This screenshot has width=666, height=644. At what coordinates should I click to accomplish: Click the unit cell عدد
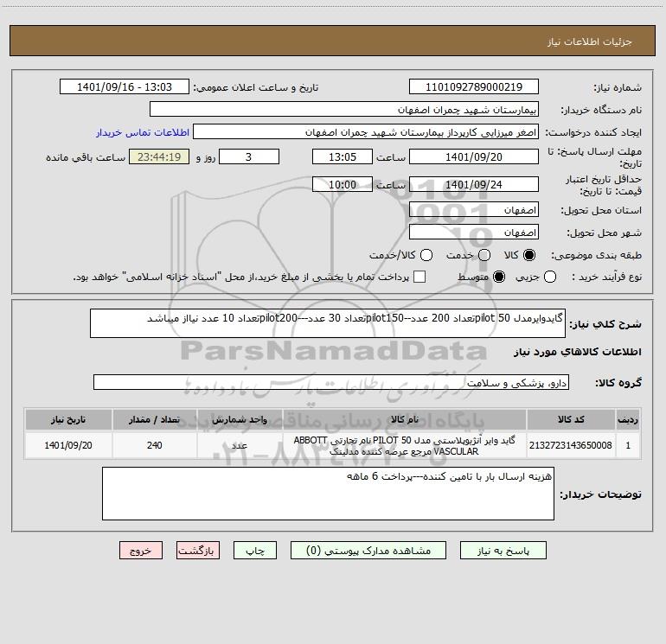coord(240,445)
